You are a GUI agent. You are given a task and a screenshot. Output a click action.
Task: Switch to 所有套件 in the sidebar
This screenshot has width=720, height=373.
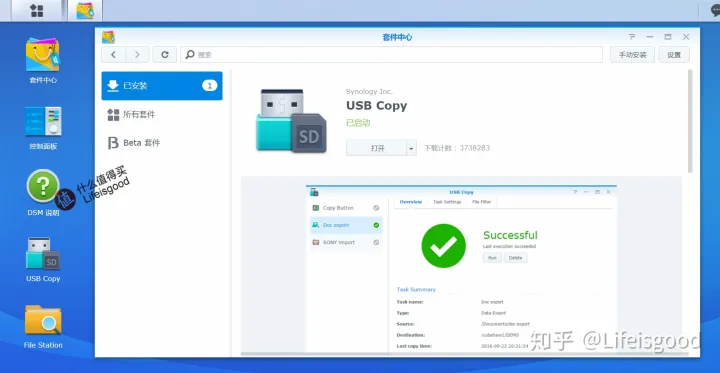(x=162, y=114)
